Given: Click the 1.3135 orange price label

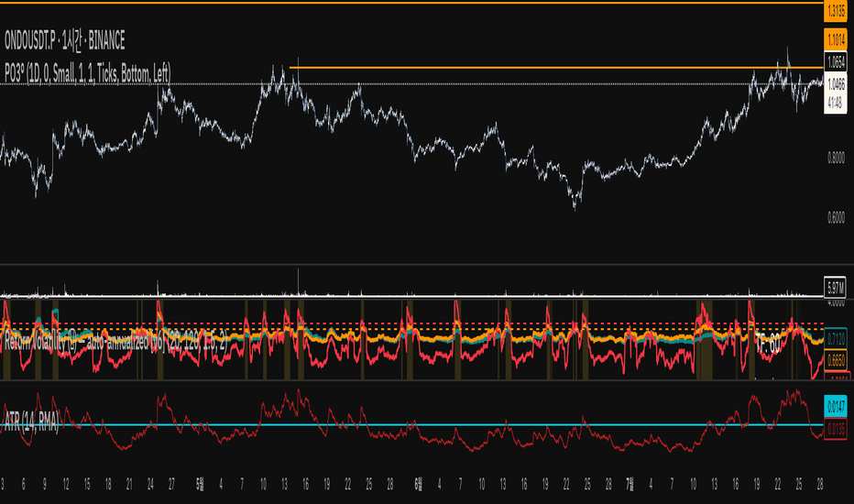Looking at the screenshot, I should (836, 11).
